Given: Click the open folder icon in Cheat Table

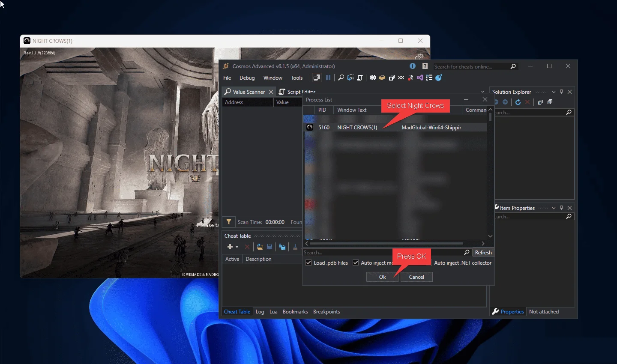Looking at the screenshot, I should pyautogui.click(x=260, y=247).
